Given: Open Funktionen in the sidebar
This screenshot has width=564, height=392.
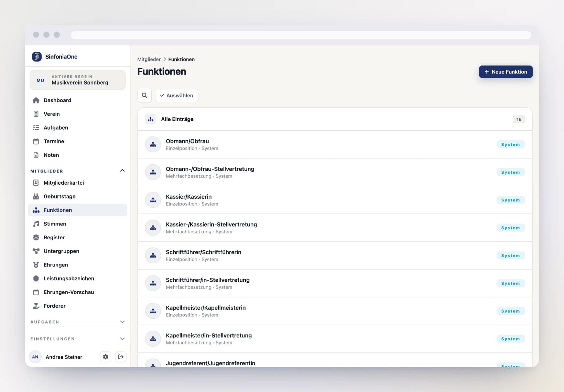Looking at the screenshot, I should pos(78,210).
